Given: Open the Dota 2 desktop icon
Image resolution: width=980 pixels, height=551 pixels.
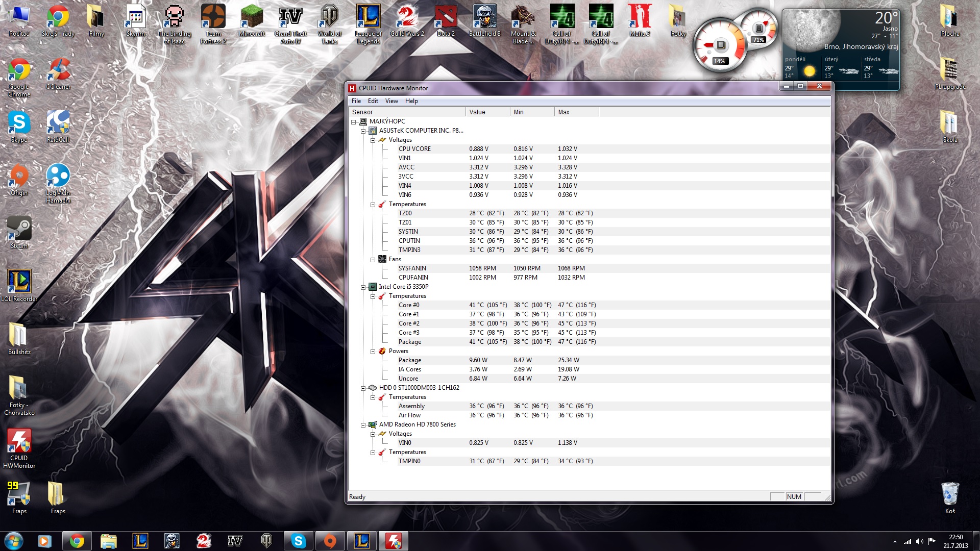Looking at the screenshot, I should point(446,21).
